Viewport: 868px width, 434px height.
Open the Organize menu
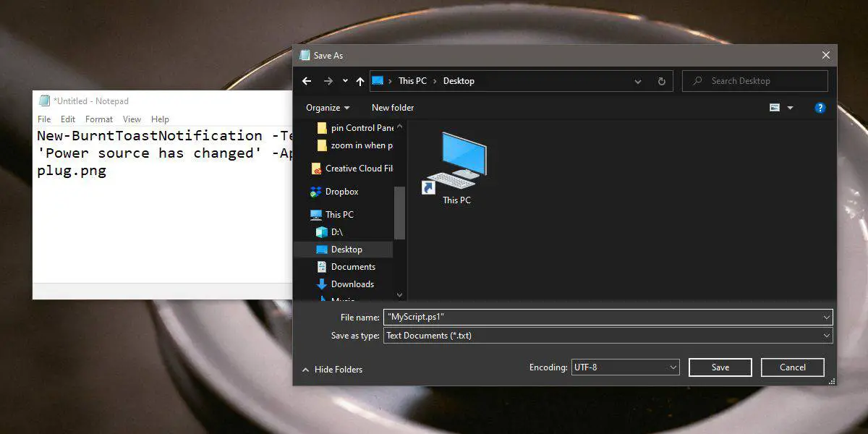(328, 108)
